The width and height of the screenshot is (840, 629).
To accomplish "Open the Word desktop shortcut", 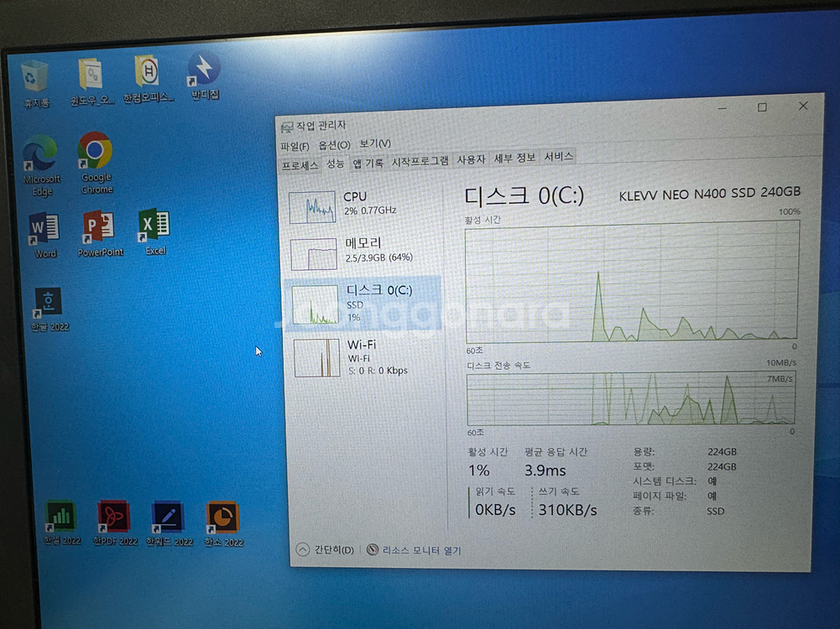I will point(44,230).
